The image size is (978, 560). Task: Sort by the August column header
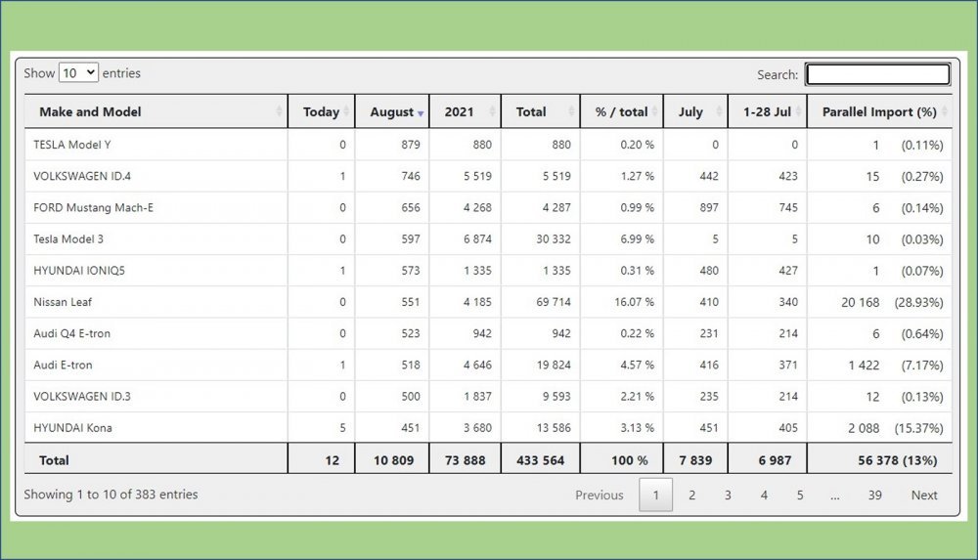[392, 111]
